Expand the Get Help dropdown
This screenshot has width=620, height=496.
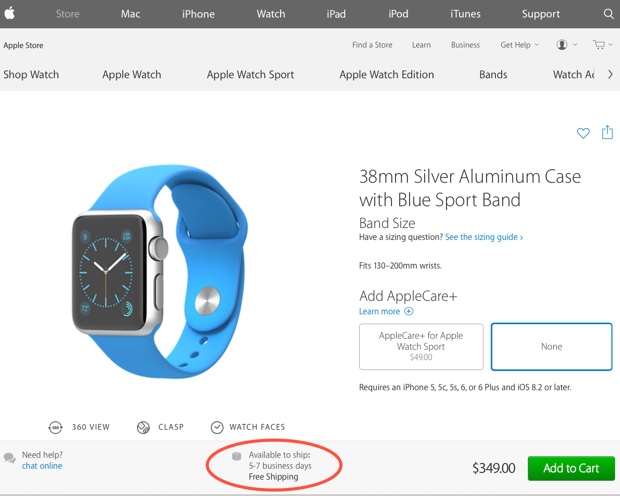point(519,45)
